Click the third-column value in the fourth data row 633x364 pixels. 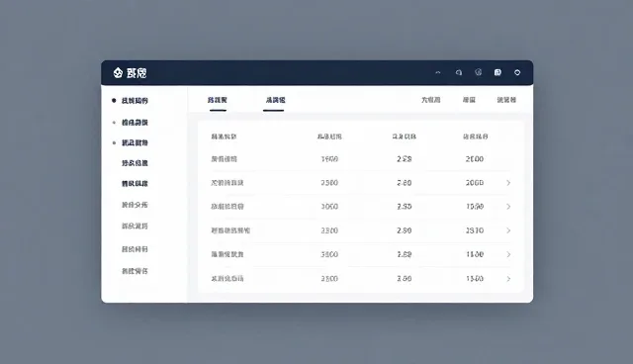pos(405,230)
